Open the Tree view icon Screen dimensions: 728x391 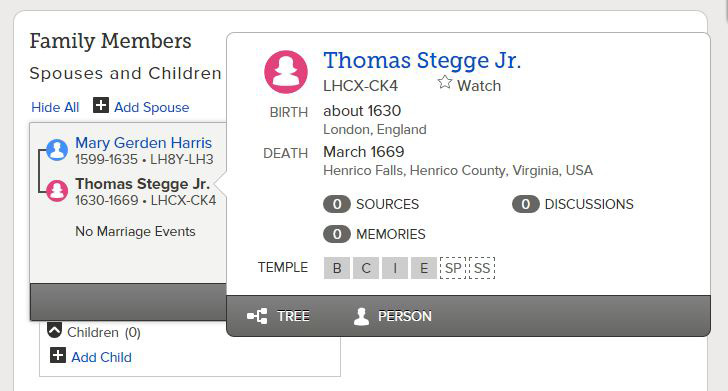(x=257, y=316)
